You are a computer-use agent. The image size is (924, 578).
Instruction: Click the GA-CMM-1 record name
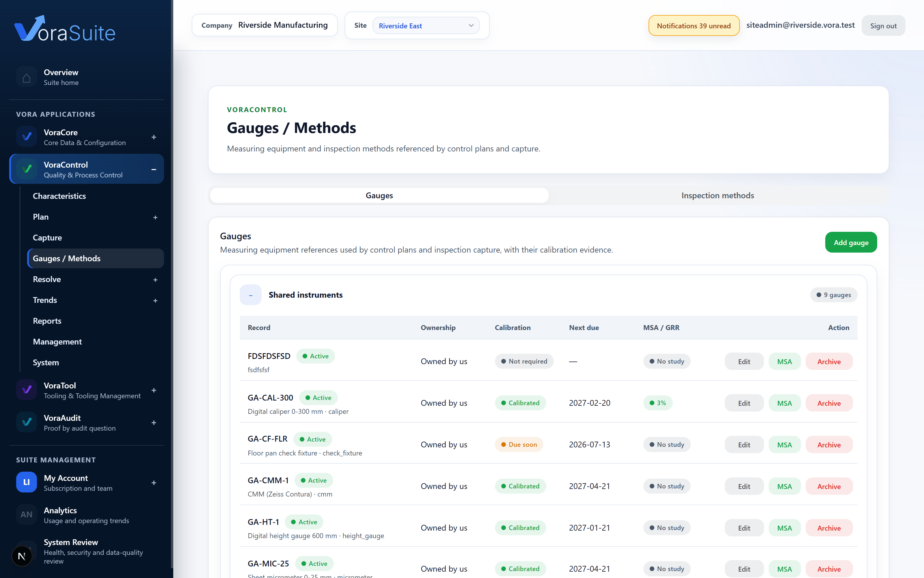268,480
